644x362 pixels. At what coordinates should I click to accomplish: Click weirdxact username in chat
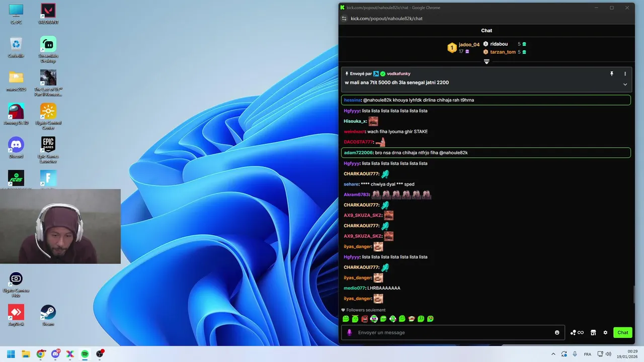coord(354,132)
